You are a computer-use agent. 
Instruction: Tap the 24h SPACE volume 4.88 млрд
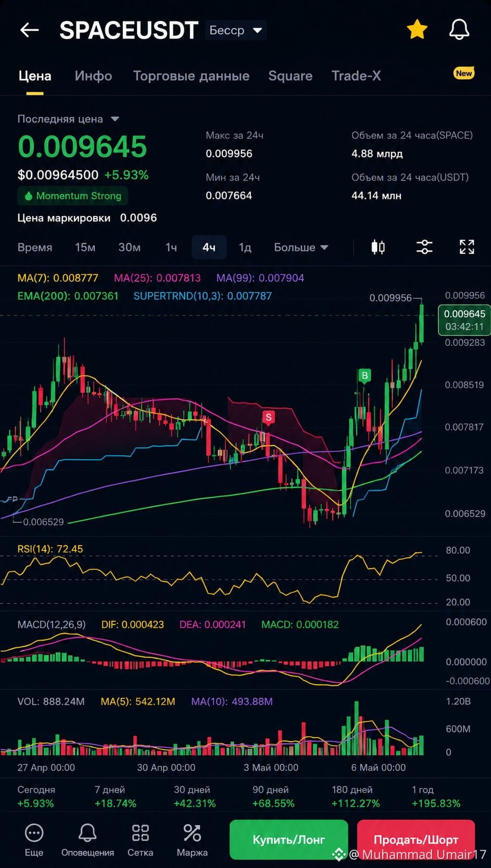pos(377,154)
